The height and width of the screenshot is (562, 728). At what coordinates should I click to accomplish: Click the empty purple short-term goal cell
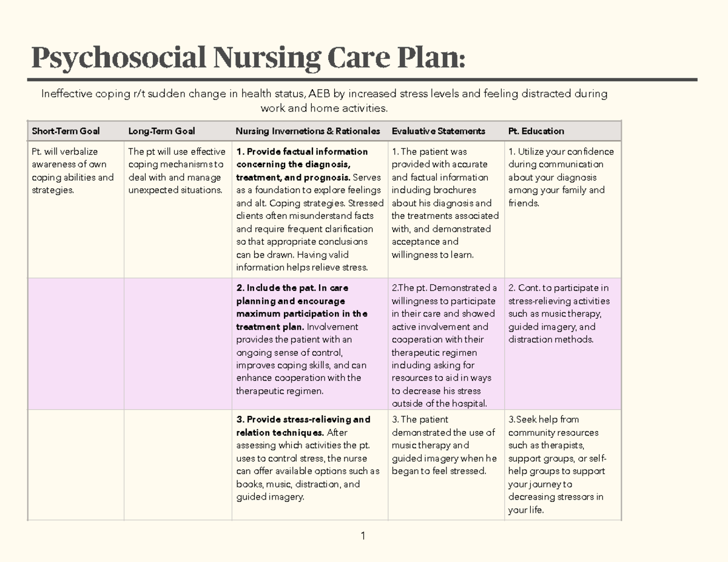76,344
